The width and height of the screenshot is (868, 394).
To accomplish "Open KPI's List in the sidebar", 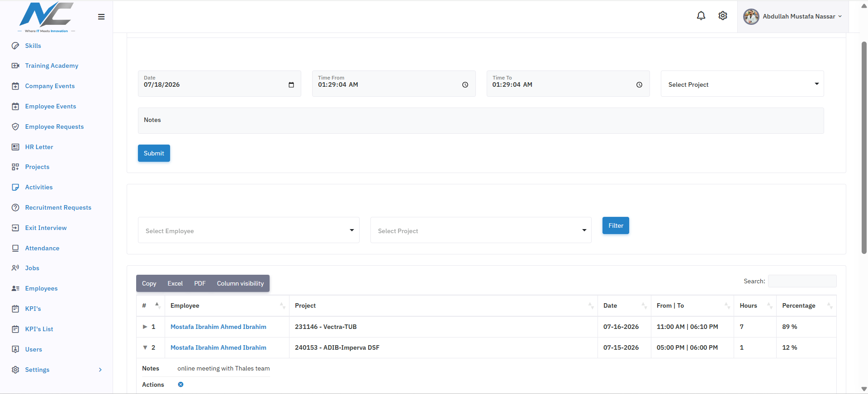I will pos(39,329).
